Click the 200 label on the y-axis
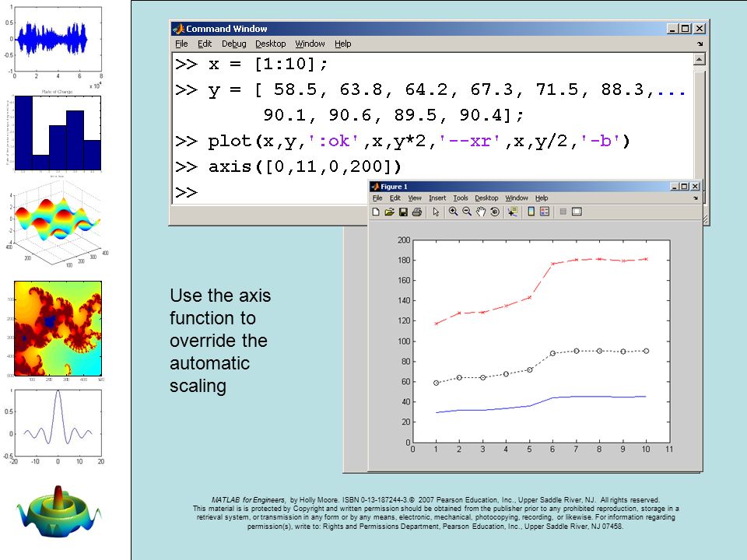747x560 pixels. tap(404, 240)
